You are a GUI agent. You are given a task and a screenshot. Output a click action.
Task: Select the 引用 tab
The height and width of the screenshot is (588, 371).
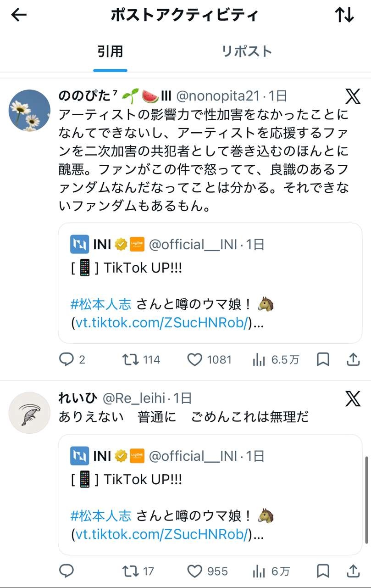(x=110, y=51)
